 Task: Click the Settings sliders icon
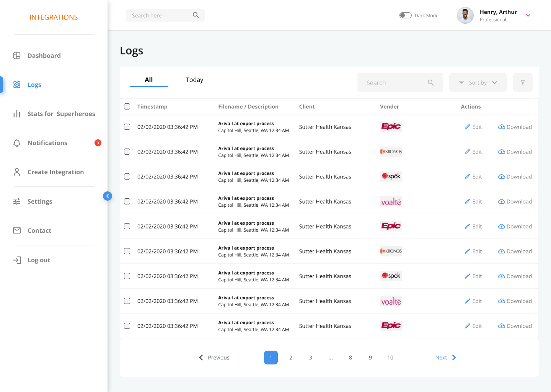[17, 201]
